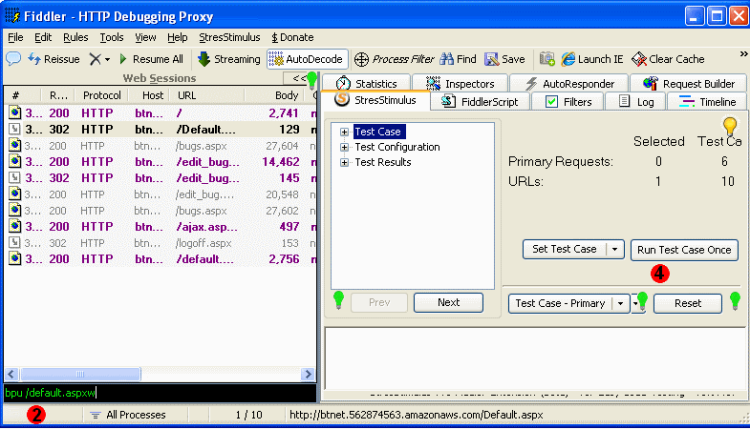The height and width of the screenshot is (429, 750).
Task: Switch to the Log tab
Action: pyautogui.click(x=636, y=101)
